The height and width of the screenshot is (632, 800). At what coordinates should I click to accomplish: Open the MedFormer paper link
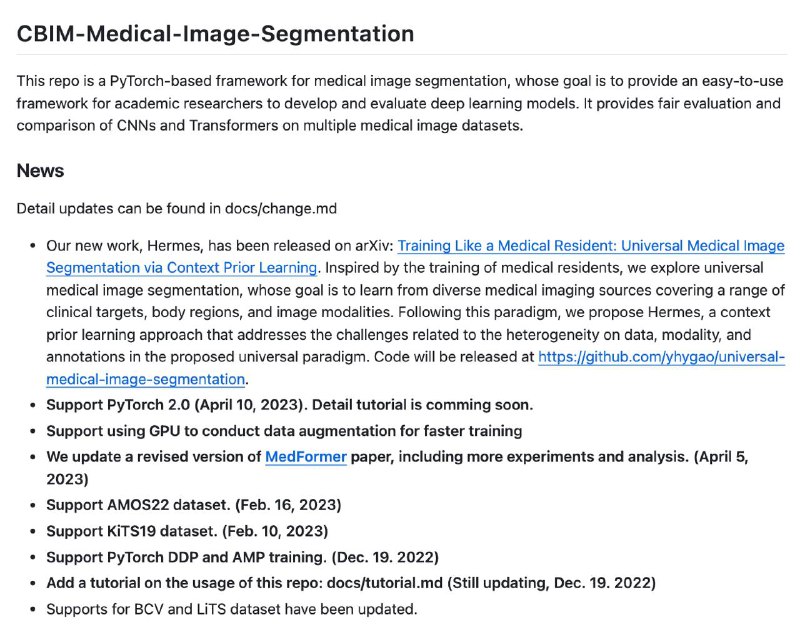pos(306,457)
